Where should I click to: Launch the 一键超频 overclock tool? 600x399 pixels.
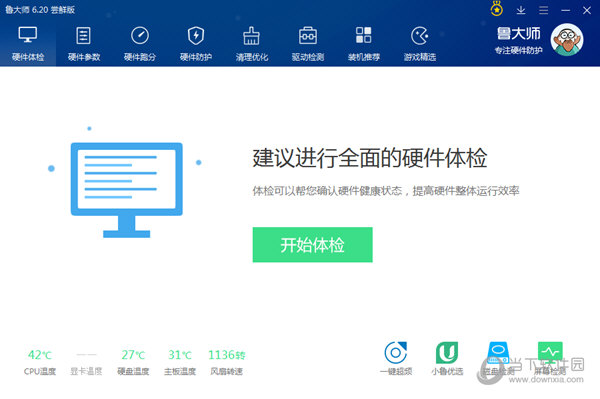[396, 358]
